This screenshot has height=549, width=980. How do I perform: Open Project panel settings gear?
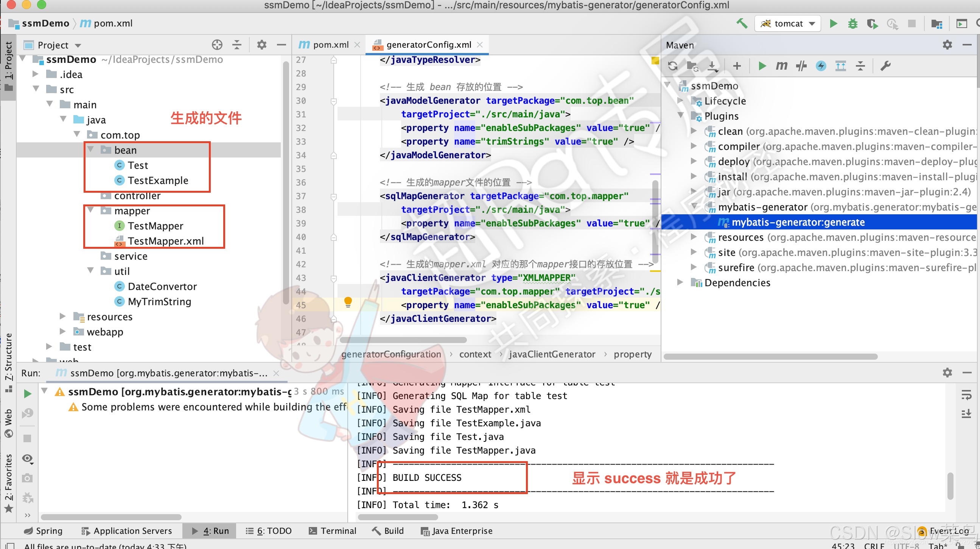pos(262,45)
